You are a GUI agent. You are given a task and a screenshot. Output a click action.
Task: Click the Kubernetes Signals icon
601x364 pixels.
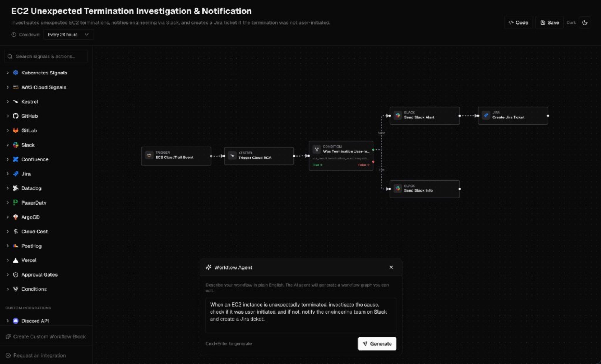pyautogui.click(x=16, y=73)
